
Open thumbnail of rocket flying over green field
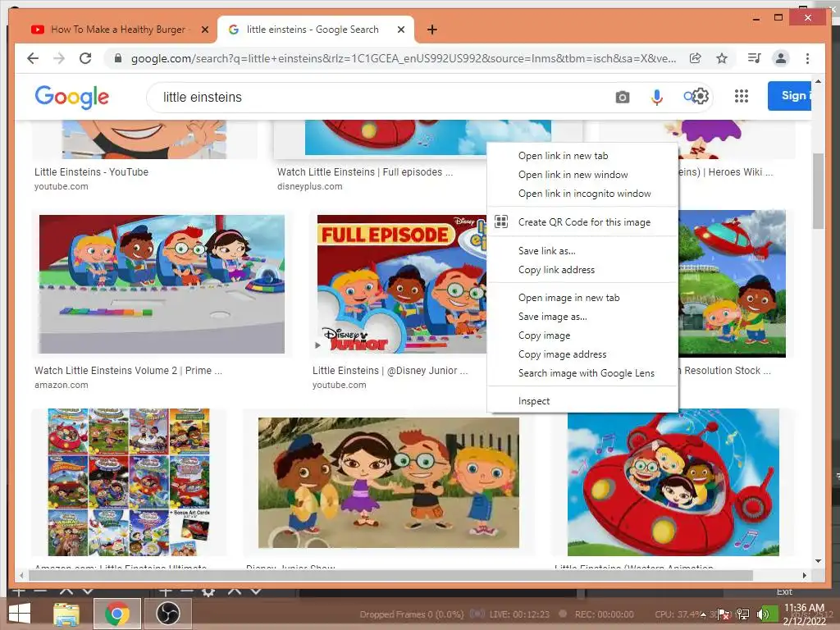pyautogui.click(x=732, y=284)
